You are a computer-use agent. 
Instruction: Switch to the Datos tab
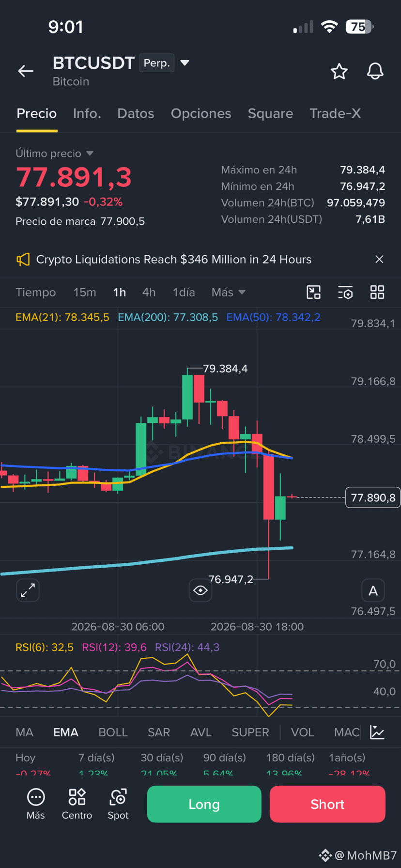pyautogui.click(x=136, y=113)
